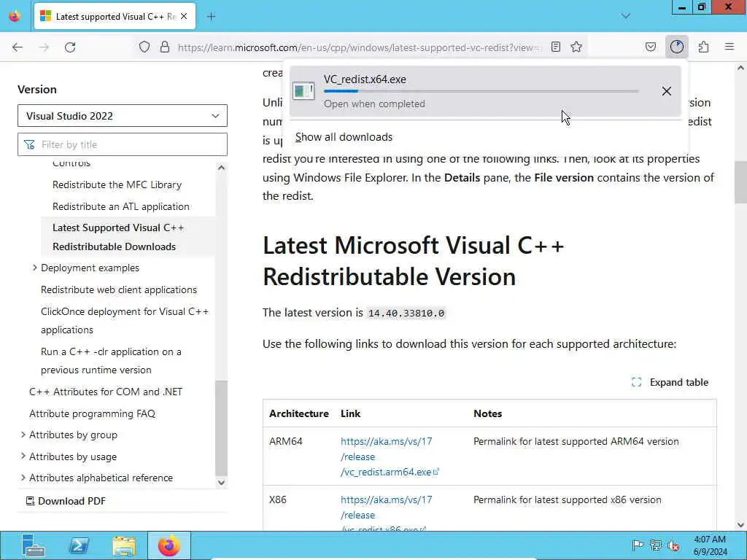Select the version number 14.40.33810.0
Screen dimensions: 747x560
pos(406,314)
